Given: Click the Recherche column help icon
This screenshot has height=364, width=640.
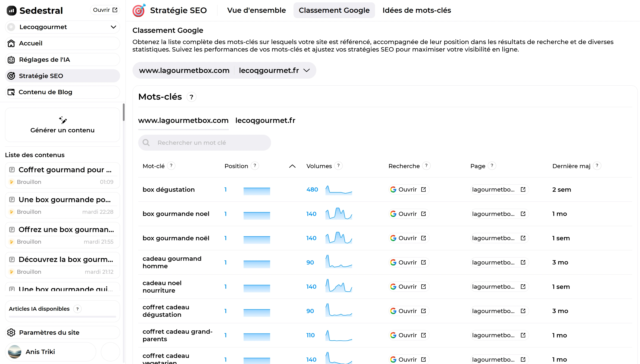Looking at the screenshot, I should [x=426, y=166].
